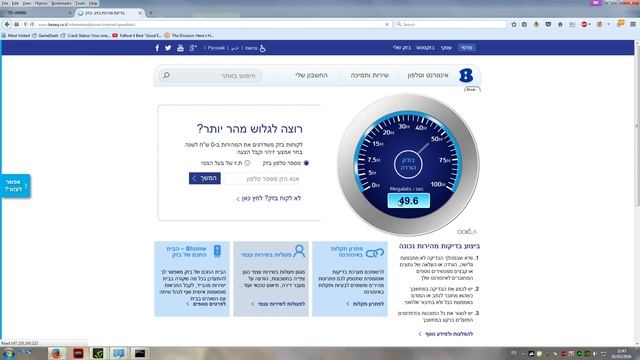The width and height of the screenshot is (640, 360).
Task: Select the Bezeq phone number radio button
Action: coord(306,163)
